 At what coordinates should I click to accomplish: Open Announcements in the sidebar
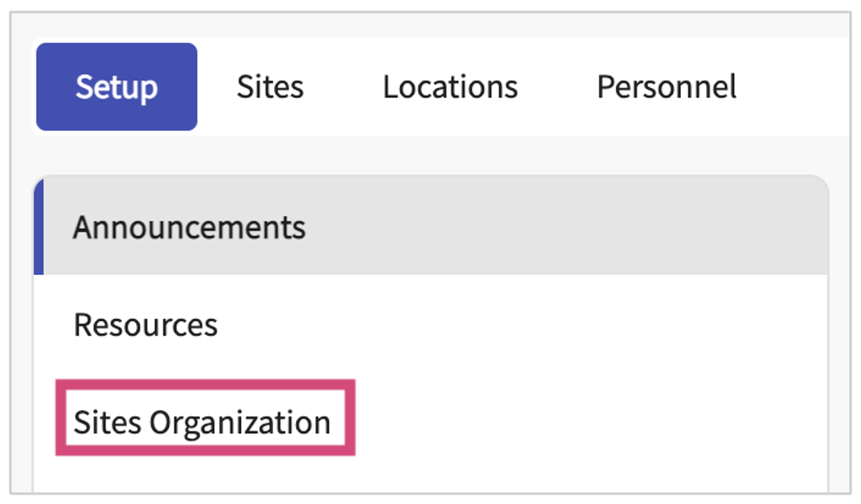pos(189,227)
